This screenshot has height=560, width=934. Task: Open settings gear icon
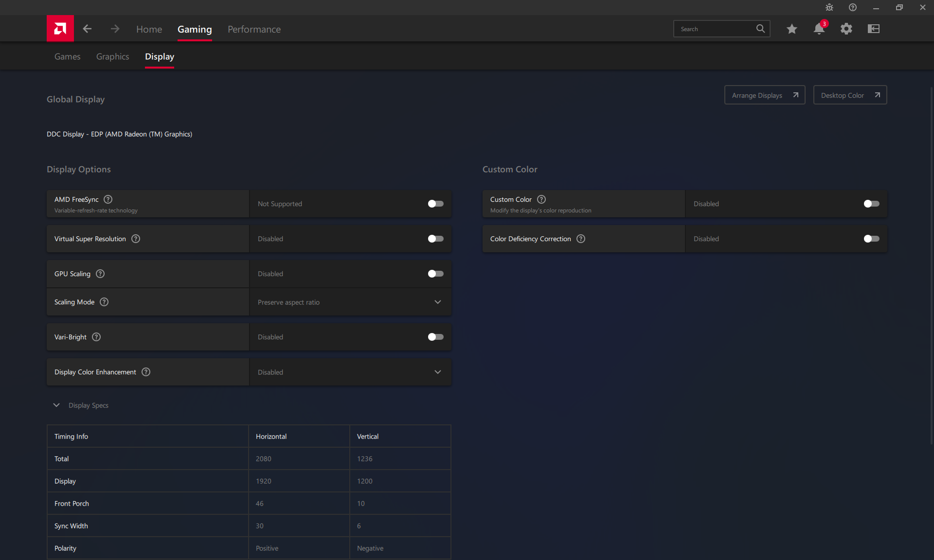point(846,29)
